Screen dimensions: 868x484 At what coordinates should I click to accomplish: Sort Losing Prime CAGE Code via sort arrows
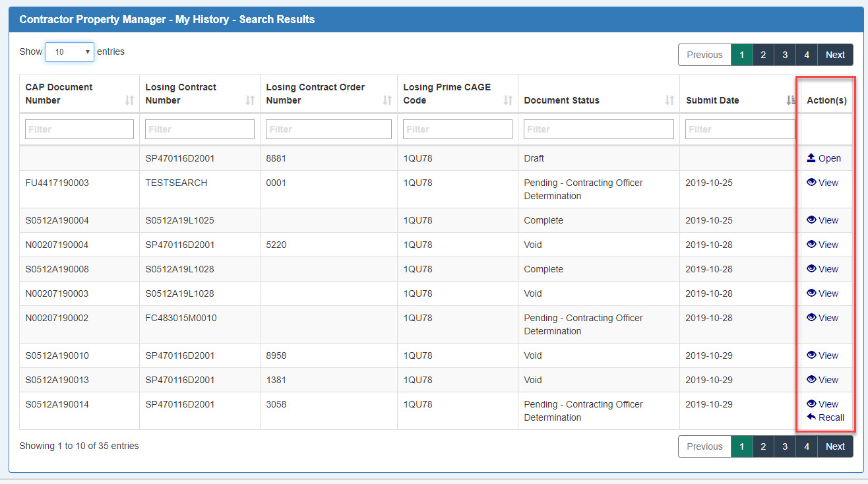508,100
